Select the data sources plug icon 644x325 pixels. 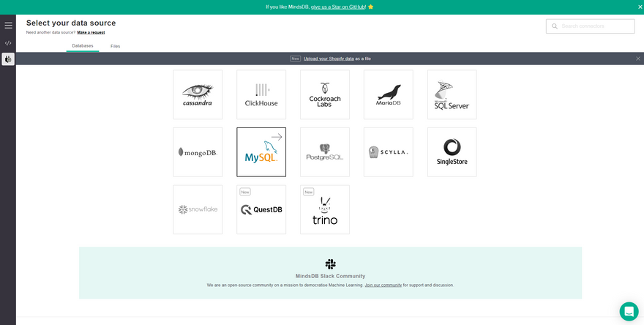coord(8,59)
